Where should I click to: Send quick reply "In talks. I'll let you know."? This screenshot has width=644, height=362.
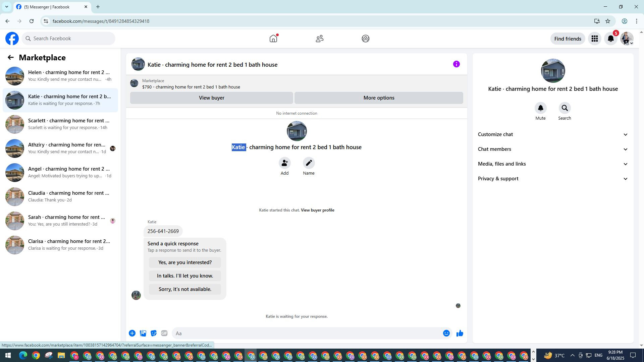[185, 276]
